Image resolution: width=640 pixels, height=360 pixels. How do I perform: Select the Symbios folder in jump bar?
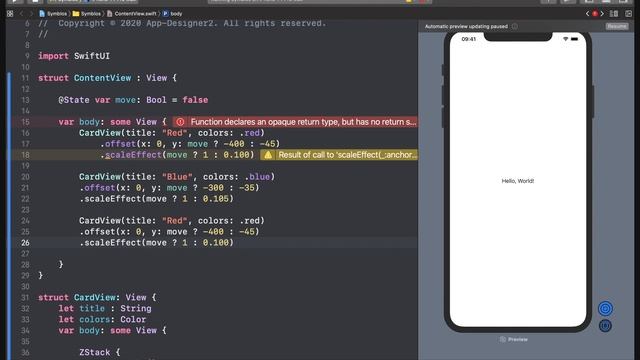[x=87, y=13]
